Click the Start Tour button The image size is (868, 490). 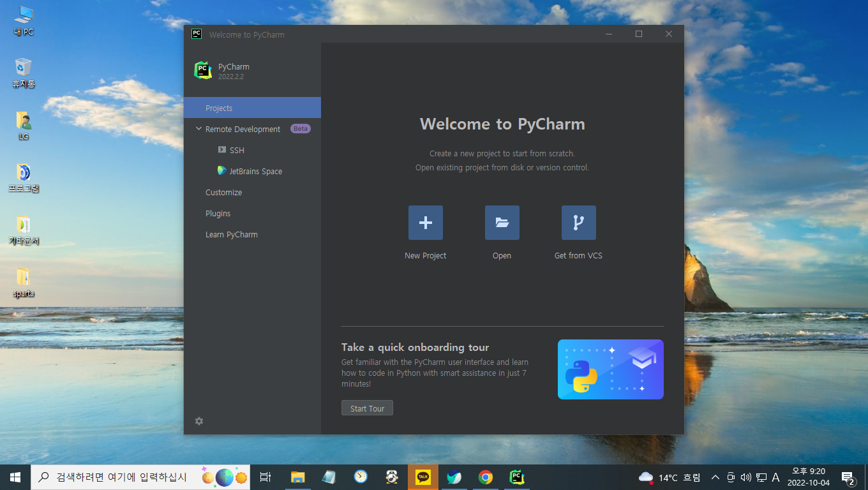pyautogui.click(x=367, y=408)
